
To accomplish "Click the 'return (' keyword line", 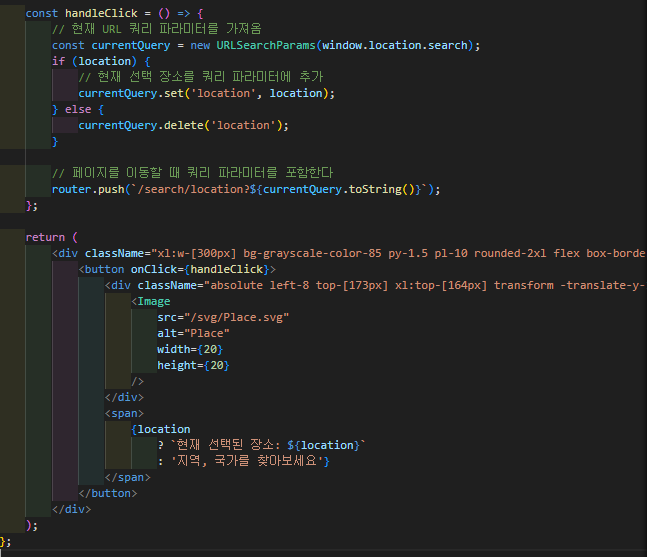I will (x=52, y=238).
